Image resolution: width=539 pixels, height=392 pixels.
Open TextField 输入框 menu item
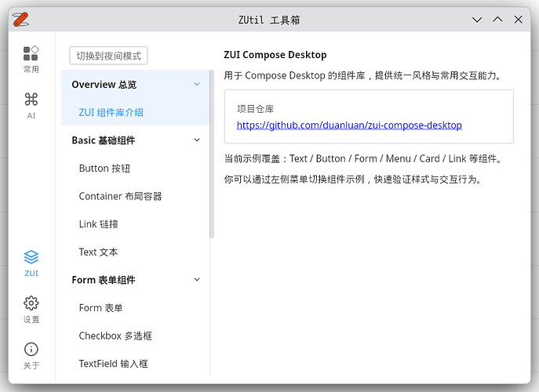tap(135, 364)
